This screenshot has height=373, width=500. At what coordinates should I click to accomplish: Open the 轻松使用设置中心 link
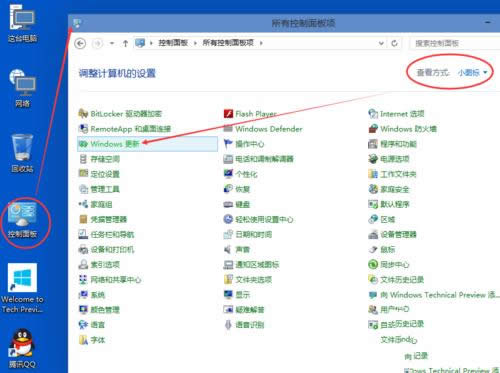264,219
